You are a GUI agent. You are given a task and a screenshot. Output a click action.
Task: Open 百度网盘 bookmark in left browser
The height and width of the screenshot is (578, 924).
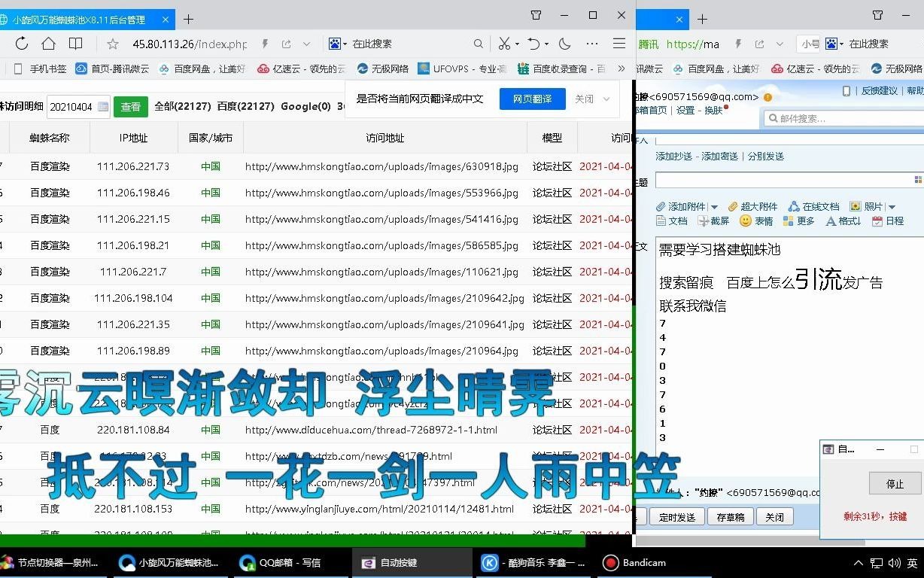(x=202, y=68)
